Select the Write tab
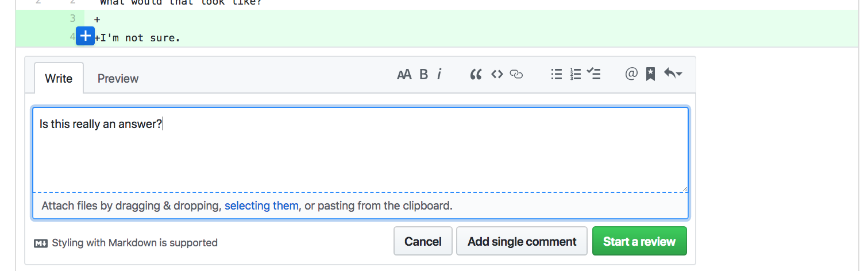Viewport: 868px width, 271px height. pos(59,78)
